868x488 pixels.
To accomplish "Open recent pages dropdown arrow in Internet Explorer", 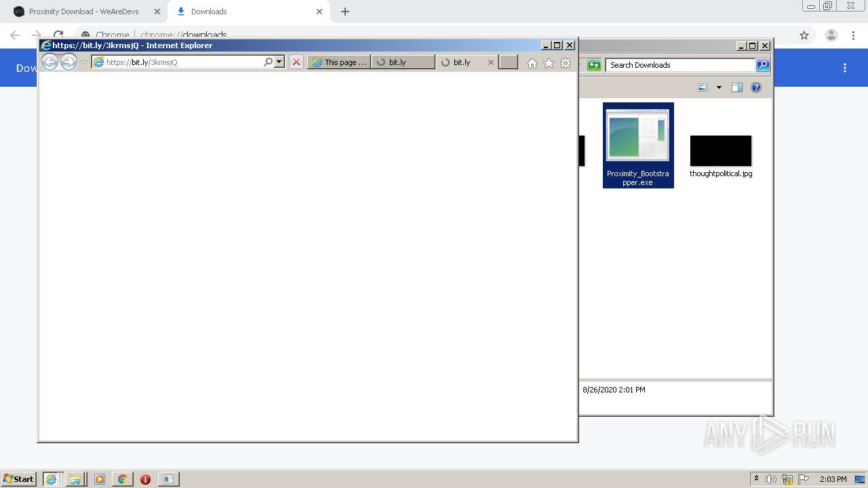I will (x=84, y=62).
